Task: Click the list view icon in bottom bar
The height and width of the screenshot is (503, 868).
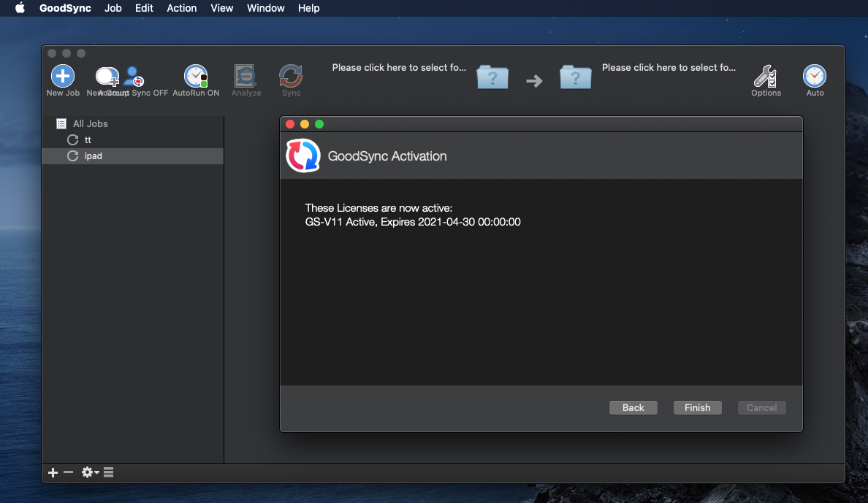Action: coord(108,472)
